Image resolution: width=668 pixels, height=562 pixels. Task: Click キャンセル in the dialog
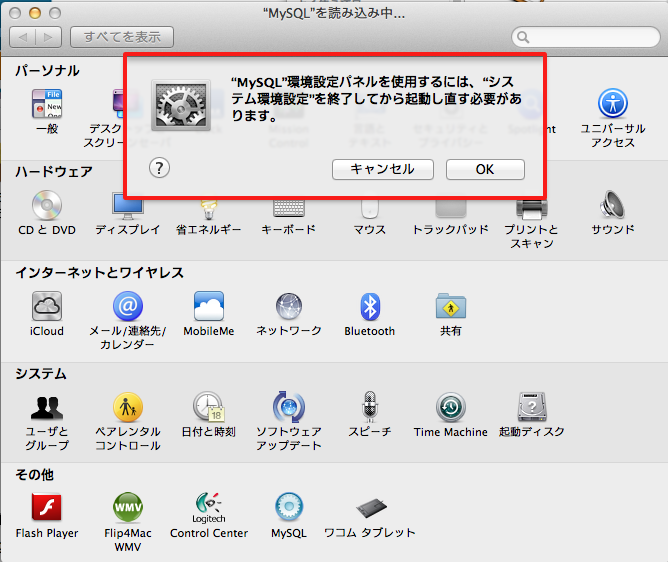coord(383,170)
